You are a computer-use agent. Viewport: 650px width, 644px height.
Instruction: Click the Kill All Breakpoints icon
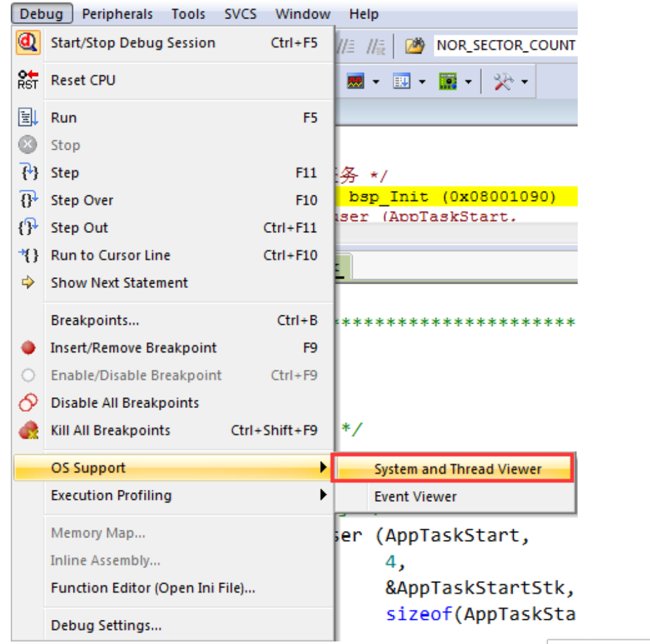click(x=29, y=430)
